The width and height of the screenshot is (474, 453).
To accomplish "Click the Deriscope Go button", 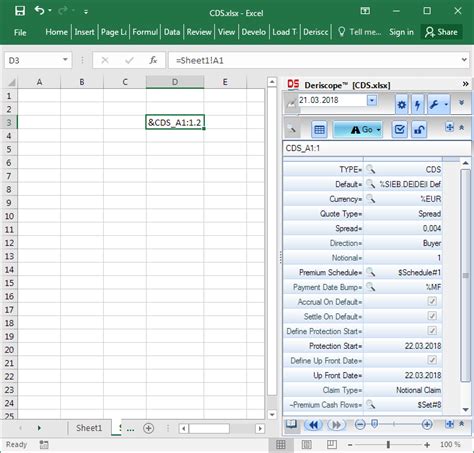I will pyautogui.click(x=358, y=130).
